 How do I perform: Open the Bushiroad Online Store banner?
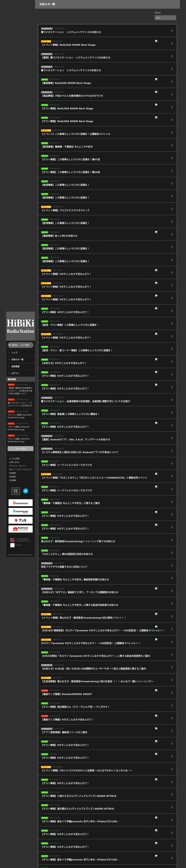(21, 529)
